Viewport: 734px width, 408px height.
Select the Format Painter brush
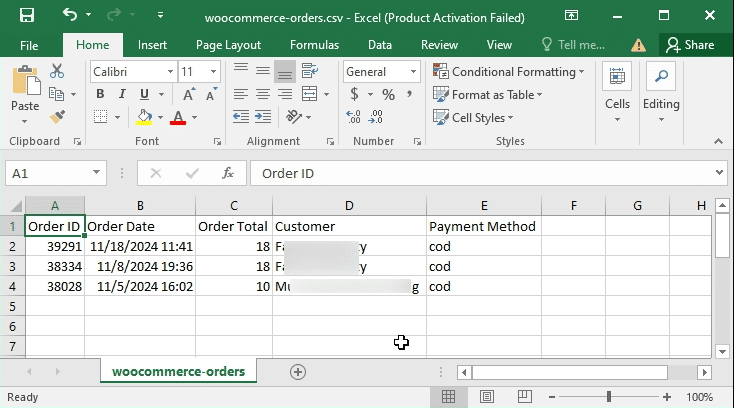pos(57,117)
